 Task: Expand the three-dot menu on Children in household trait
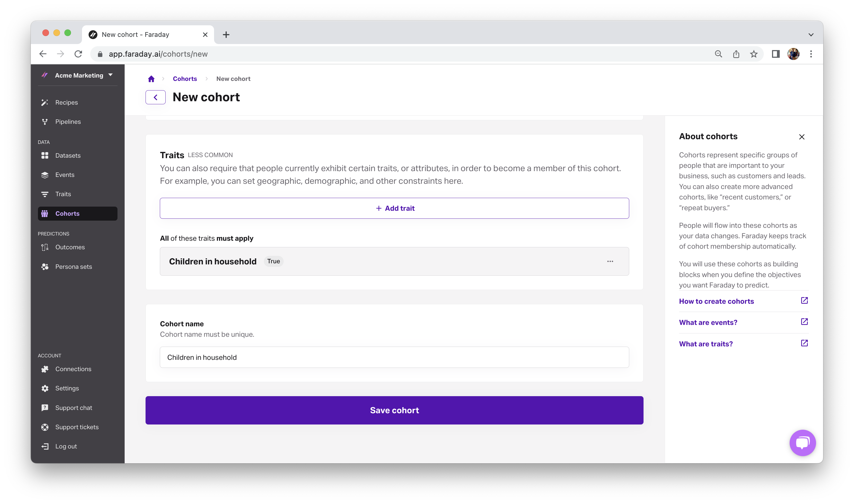click(x=611, y=261)
